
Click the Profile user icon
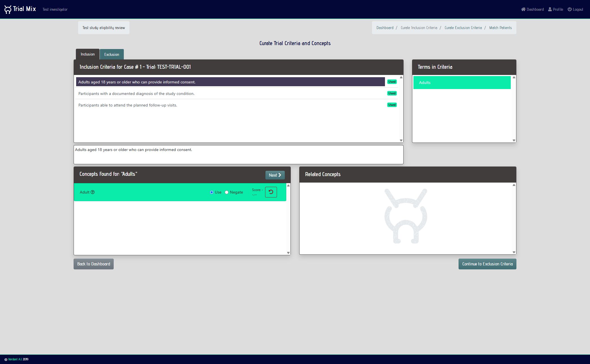pyautogui.click(x=550, y=9)
